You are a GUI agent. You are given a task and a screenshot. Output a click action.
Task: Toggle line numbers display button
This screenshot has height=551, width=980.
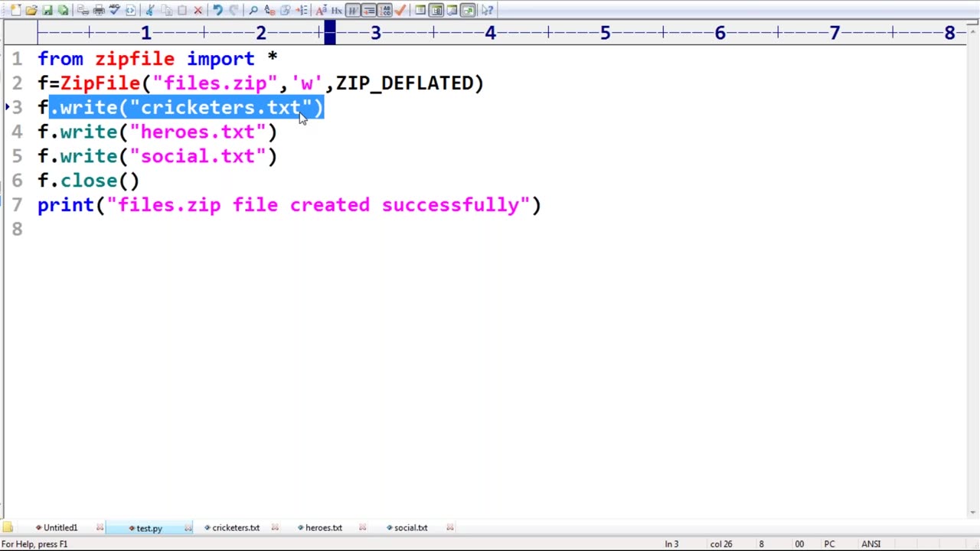[384, 10]
